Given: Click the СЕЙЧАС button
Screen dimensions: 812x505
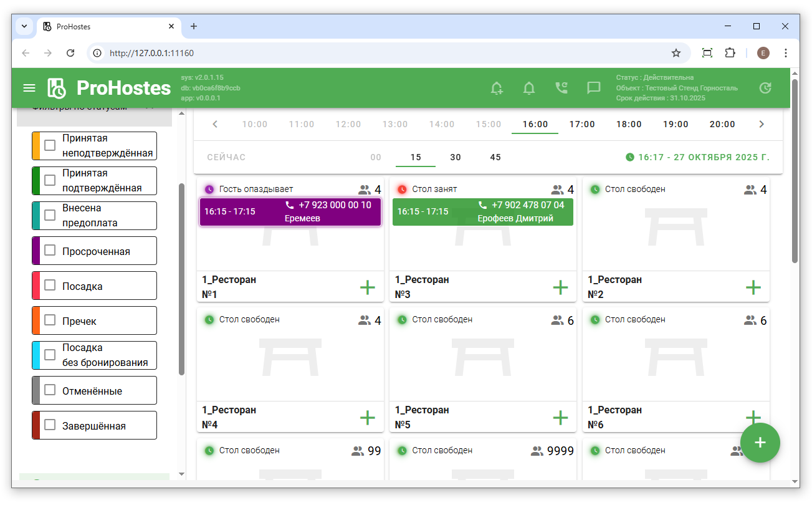Looking at the screenshot, I should tap(226, 157).
